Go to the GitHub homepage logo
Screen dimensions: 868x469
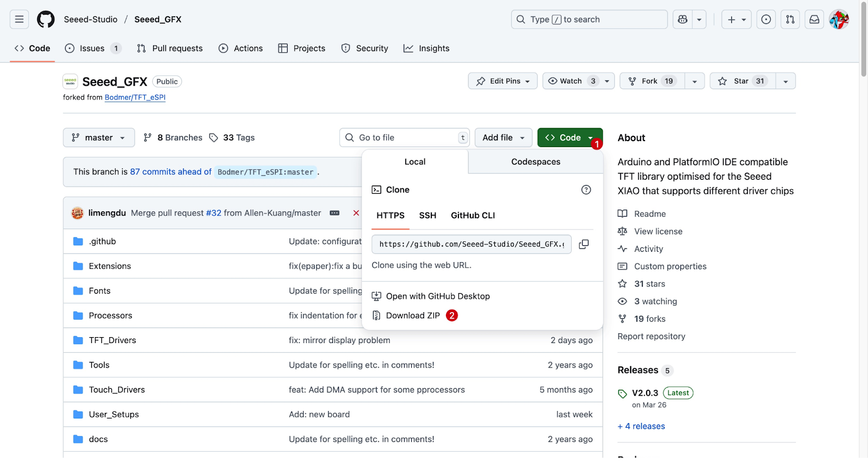tap(46, 20)
